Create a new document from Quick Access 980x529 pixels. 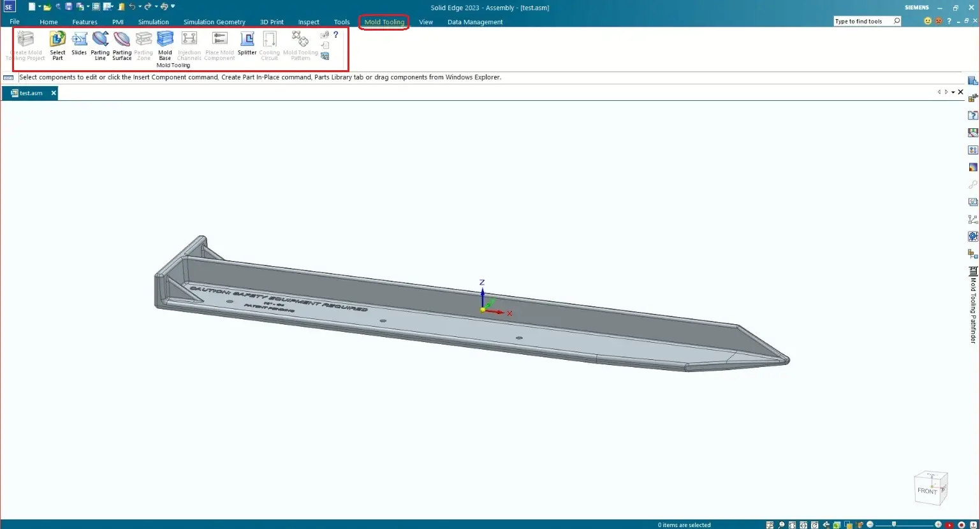tap(32, 6)
